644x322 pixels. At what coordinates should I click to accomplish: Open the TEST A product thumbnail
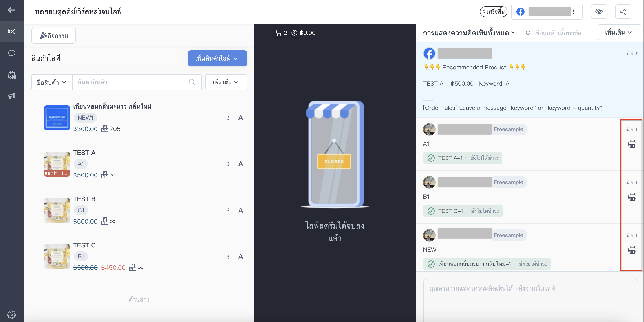(57, 164)
